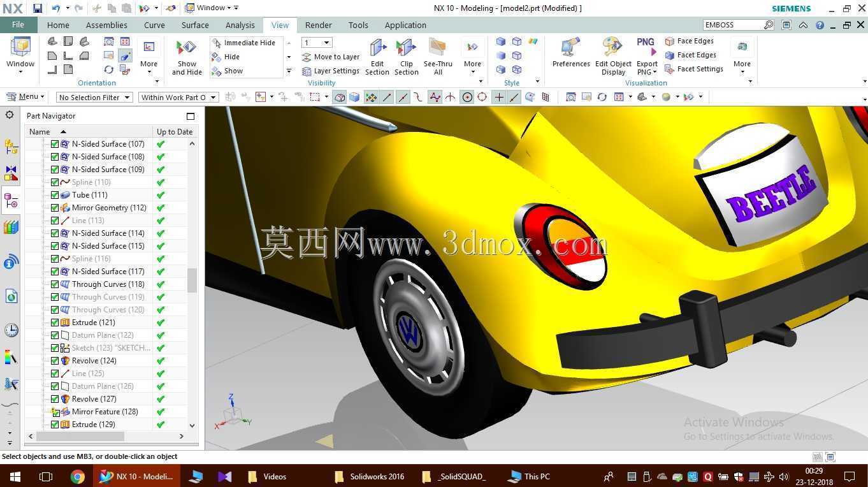Switch to the Surface tab
Image resolution: width=868 pixels, height=487 pixels.
(x=195, y=25)
